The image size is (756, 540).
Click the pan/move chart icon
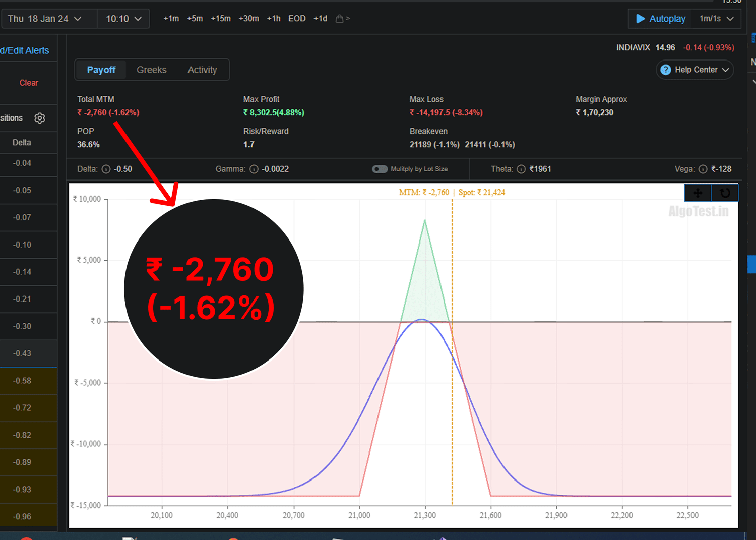pos(698,193)
